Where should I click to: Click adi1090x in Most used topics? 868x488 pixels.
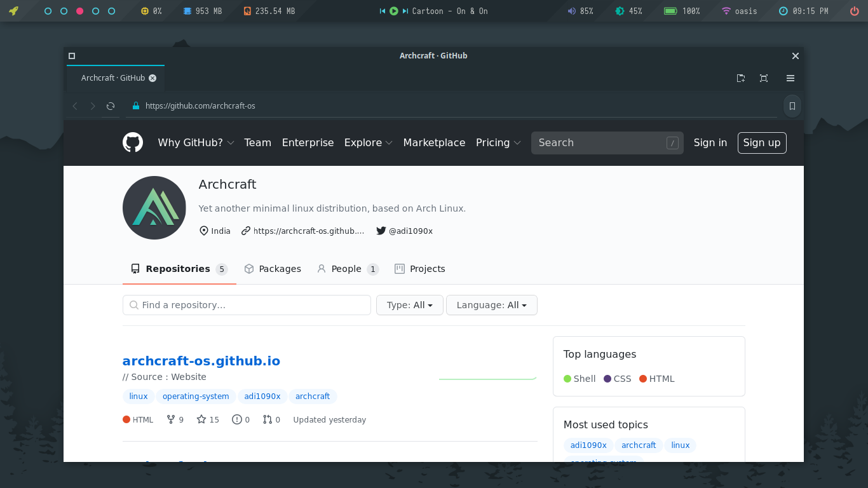pyautogui.click(x=588, y=445)
